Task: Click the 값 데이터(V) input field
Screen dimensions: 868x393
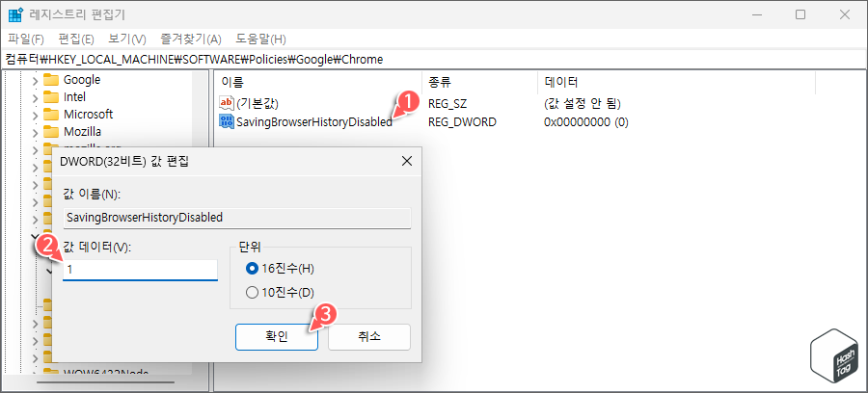Action: coord(140,271)
